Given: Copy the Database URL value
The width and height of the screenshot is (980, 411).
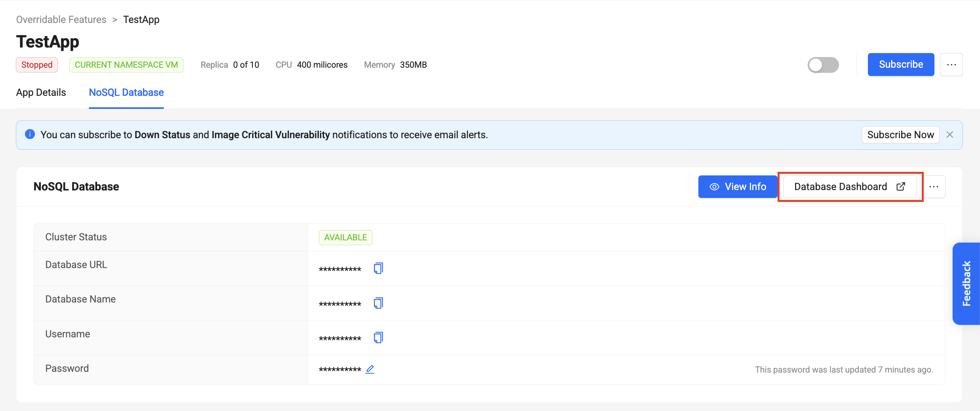Looking at the screenshot, I should click(x=378, y=268).
